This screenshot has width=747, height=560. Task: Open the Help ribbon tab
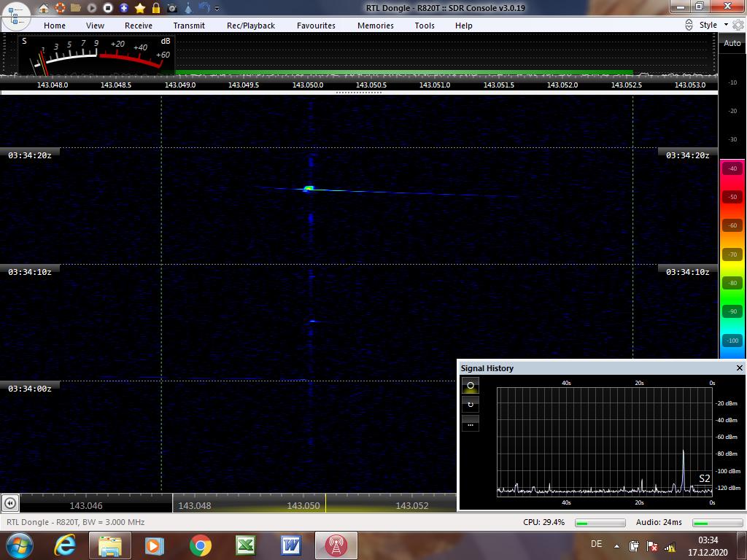463,26
